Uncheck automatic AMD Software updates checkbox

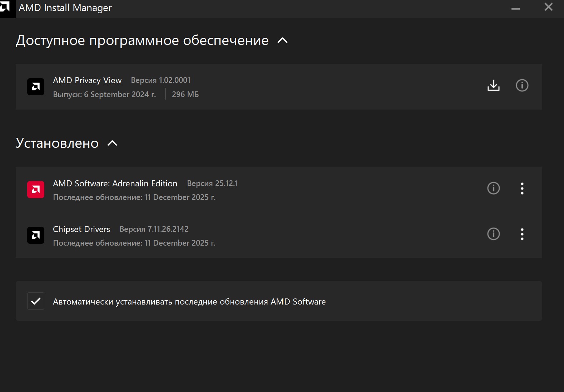click(x=36, y=301)
